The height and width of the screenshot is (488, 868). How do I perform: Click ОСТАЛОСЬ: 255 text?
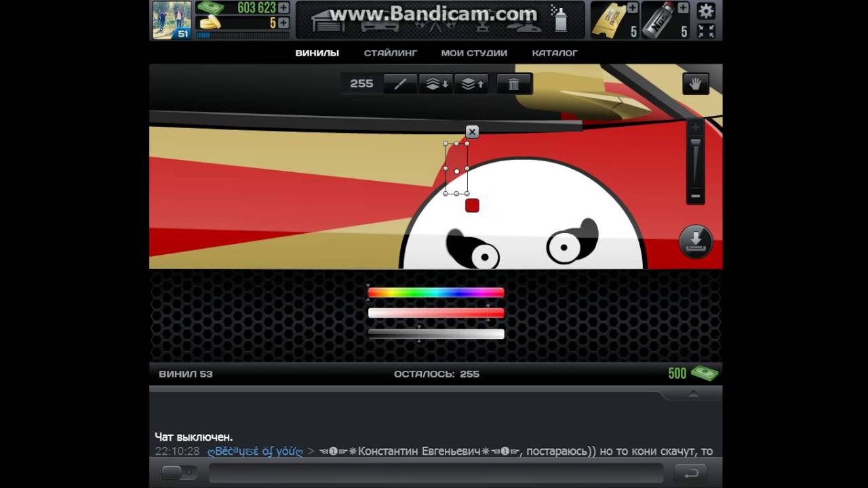tap(436, 373)
